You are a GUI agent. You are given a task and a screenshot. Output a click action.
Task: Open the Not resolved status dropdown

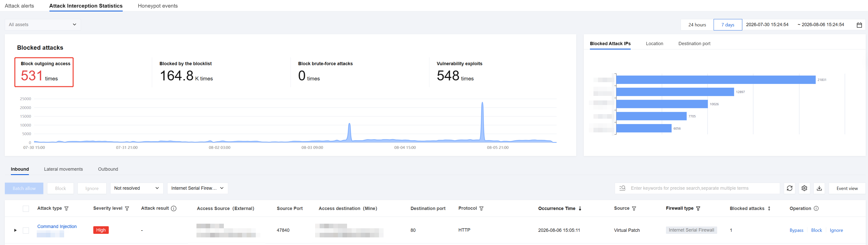(136, 188)
